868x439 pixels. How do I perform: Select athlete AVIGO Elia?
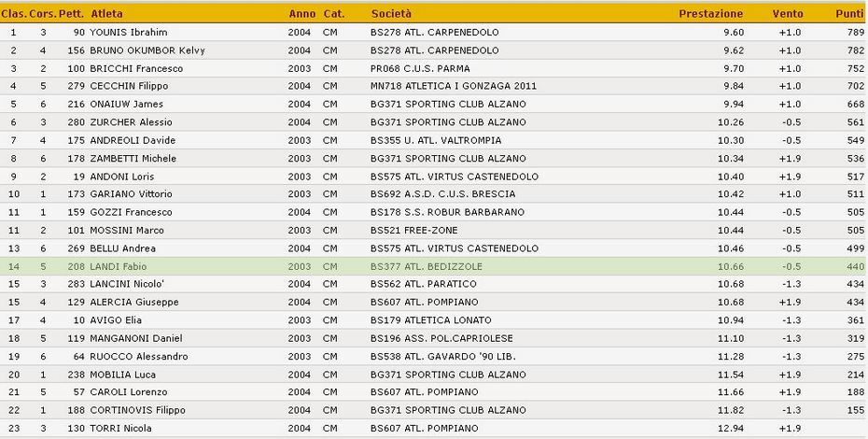116,320
